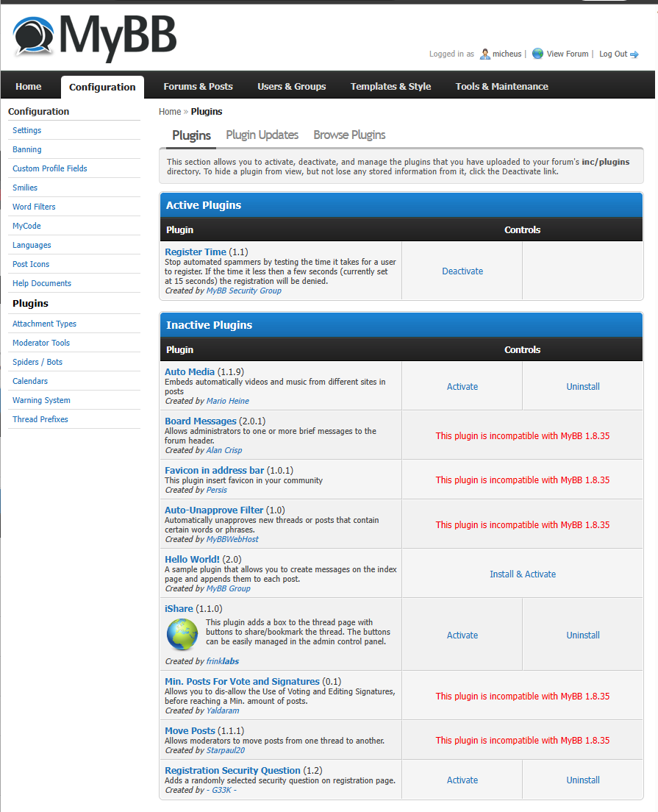
Task: Select the Plugins sub-tab
Action: (x=192, y=135)
